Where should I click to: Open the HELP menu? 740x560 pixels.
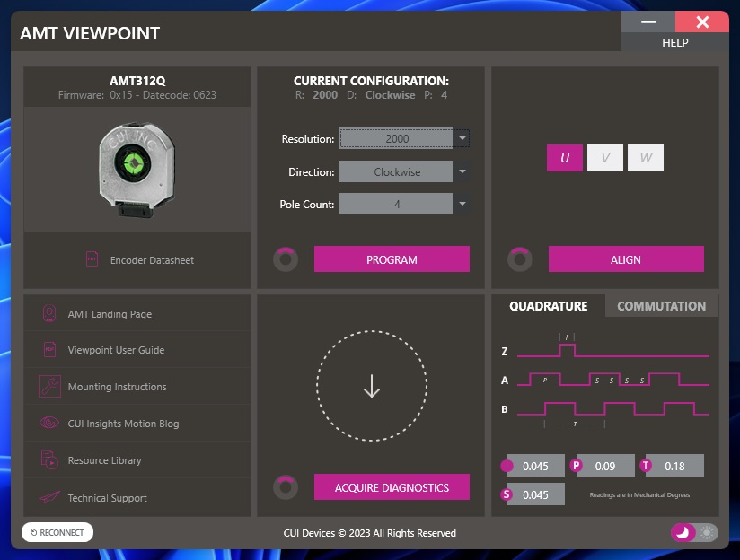pos(674,42)
